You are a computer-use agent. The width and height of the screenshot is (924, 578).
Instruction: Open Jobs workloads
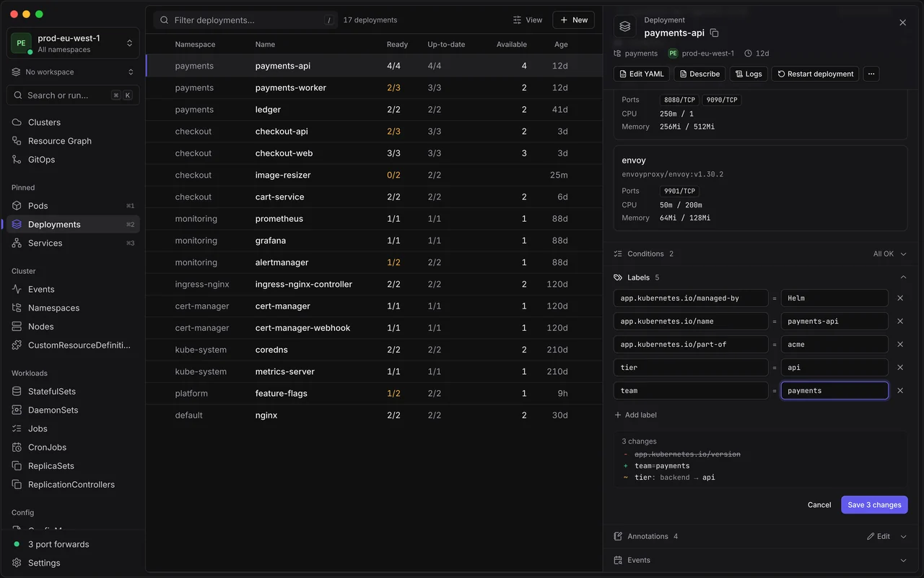tap(72, 428)
